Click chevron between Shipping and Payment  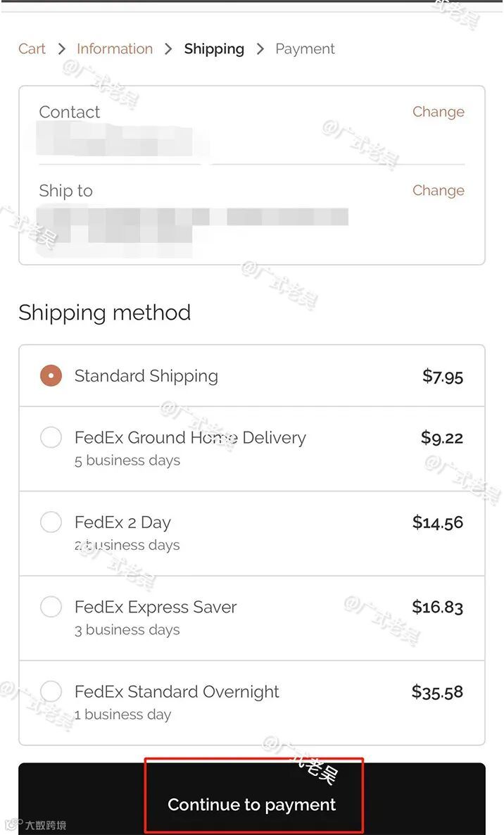click(x=260, y=49)
